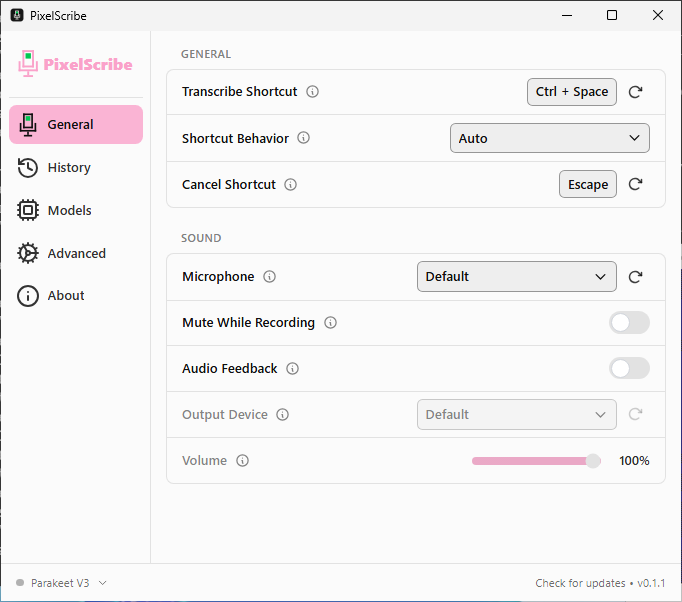Go to Advanced settings
This screenshot has width=682, height=602.
point(76,253)
